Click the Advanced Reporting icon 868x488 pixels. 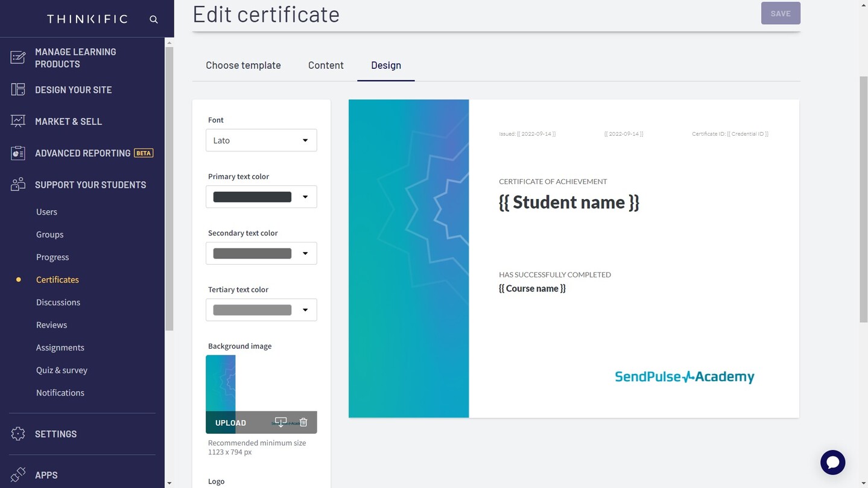point(18,153)
